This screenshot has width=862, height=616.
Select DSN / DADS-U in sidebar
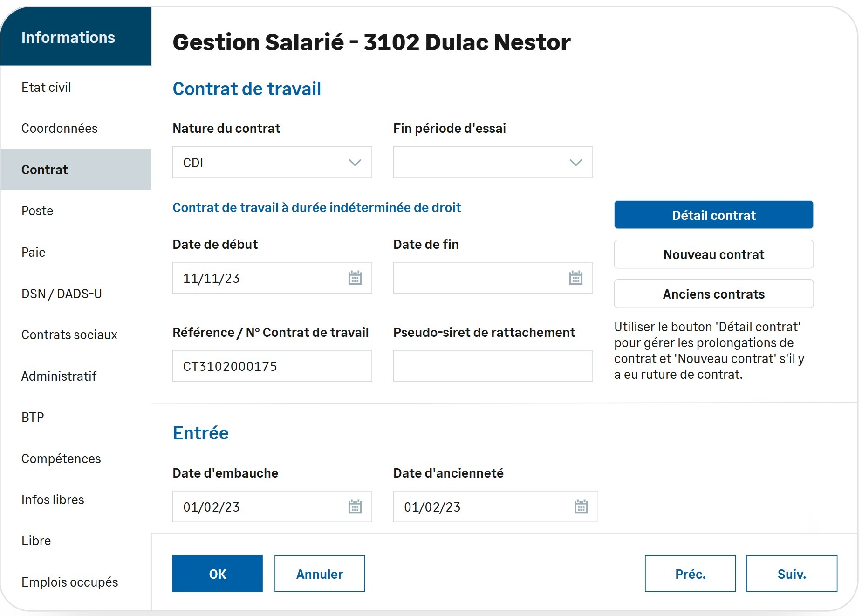pos(62,294)
